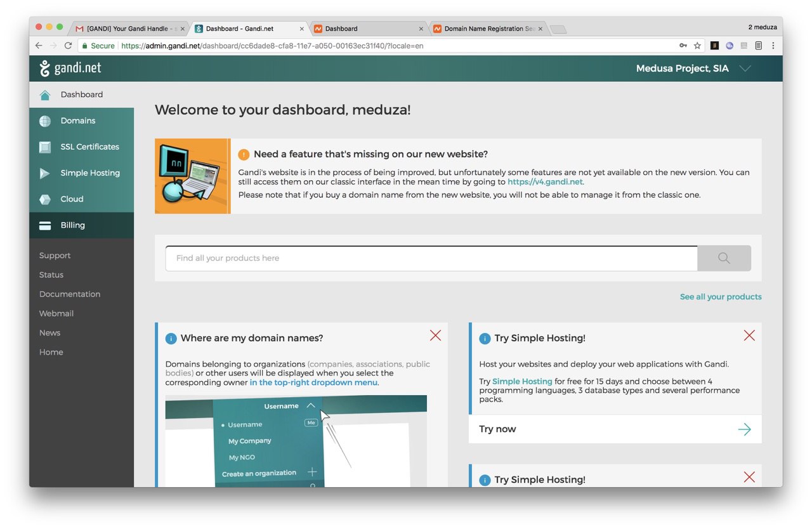Open a new browser tab
The height and width of the screenshot is (529, 812).
558,29
